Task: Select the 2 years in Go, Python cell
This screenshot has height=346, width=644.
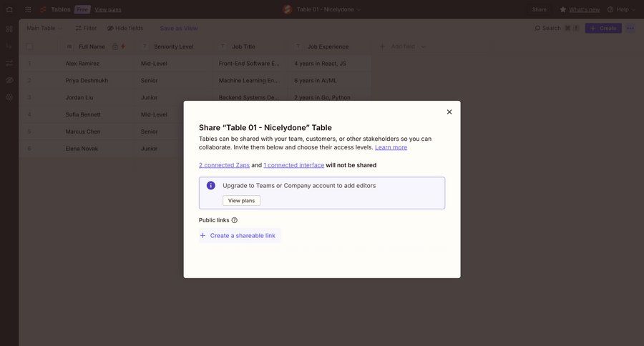Action: 330,98
